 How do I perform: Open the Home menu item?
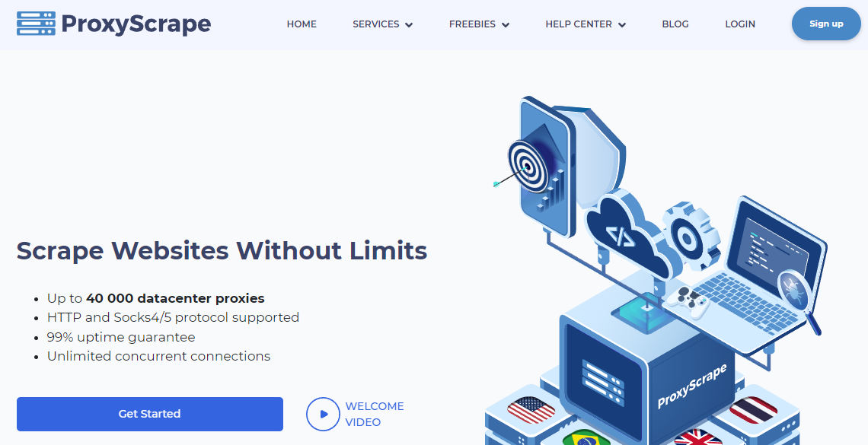click(302, 24)
